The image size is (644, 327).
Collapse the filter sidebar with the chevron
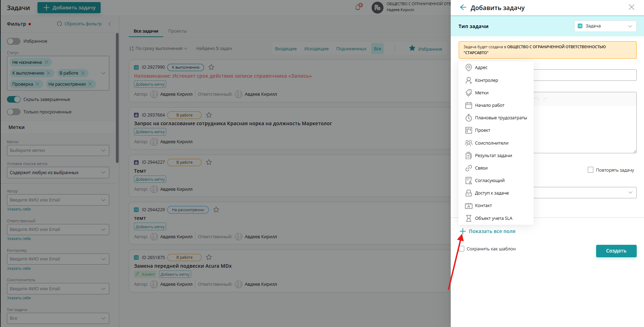110,24
